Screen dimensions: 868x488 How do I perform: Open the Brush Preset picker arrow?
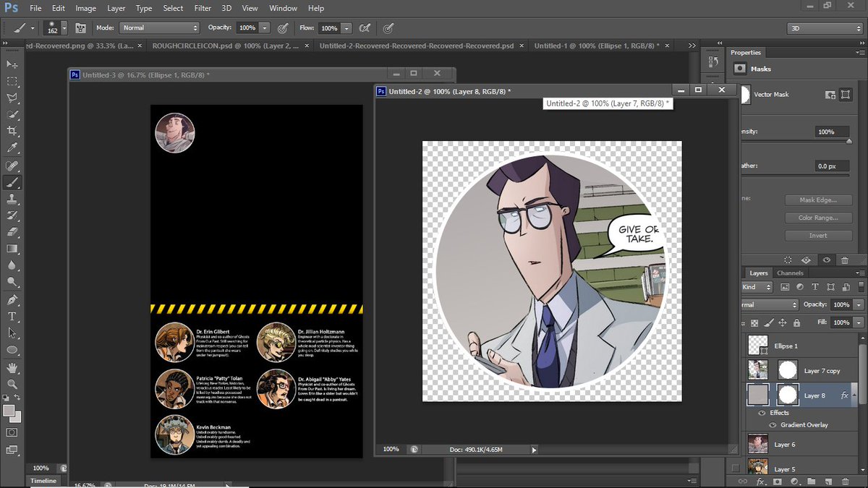(x=65, y=27)
